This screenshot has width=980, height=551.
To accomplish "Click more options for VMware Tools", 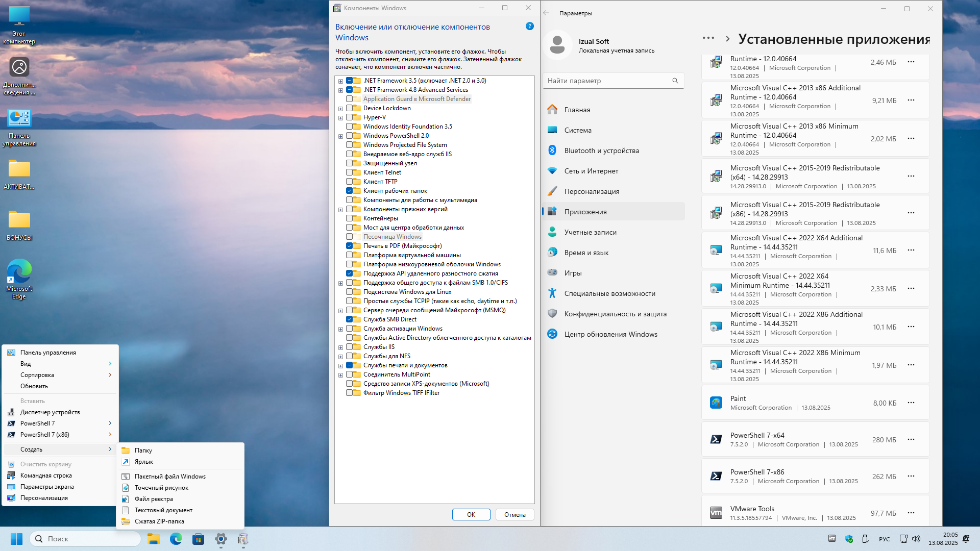I will click(911, 513).
